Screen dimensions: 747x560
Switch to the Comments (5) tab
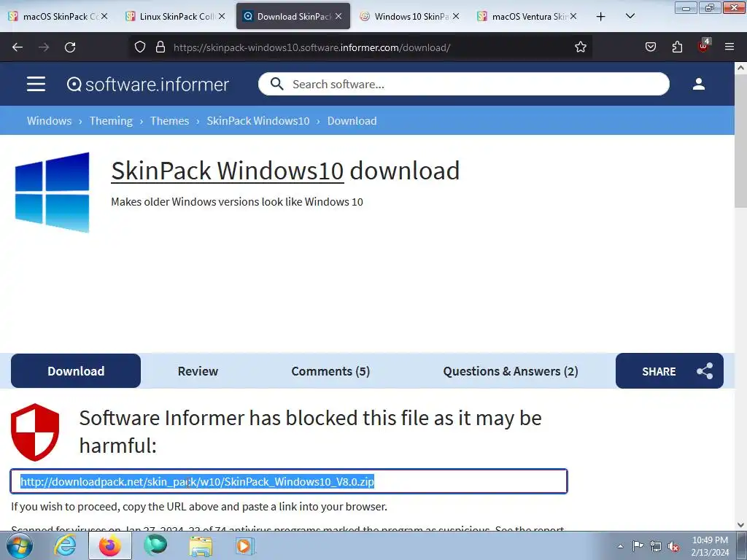330,371
